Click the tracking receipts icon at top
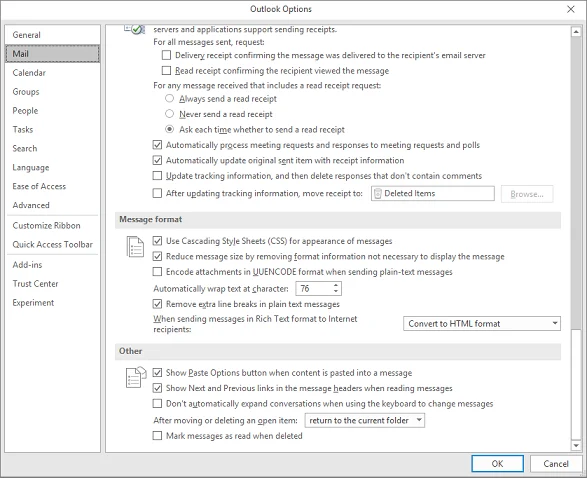 (x=135, y=29)
